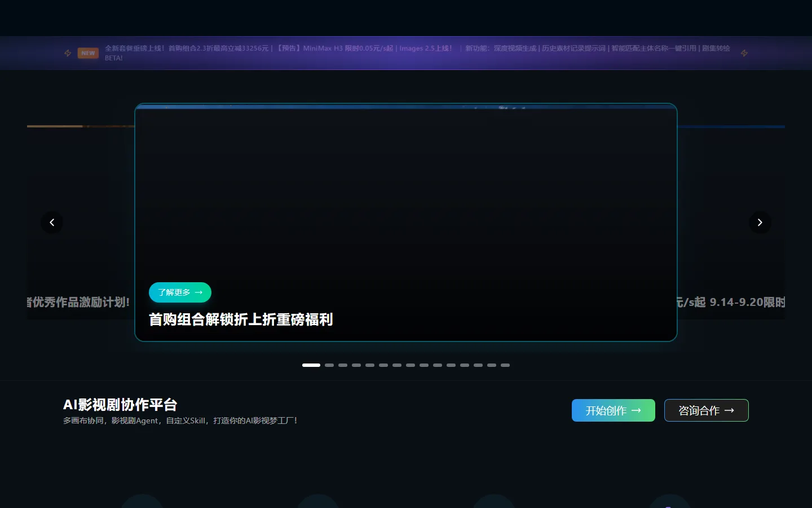The image size is (812, 508).
Task: Click subtitle 多画布协同，影视剧Agent text
Action: coord(180,421)
